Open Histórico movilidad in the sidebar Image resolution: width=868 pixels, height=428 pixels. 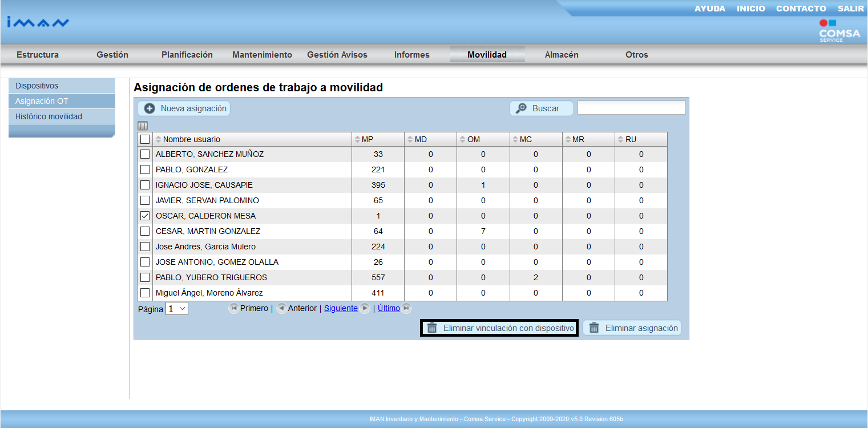click(49, 116)
